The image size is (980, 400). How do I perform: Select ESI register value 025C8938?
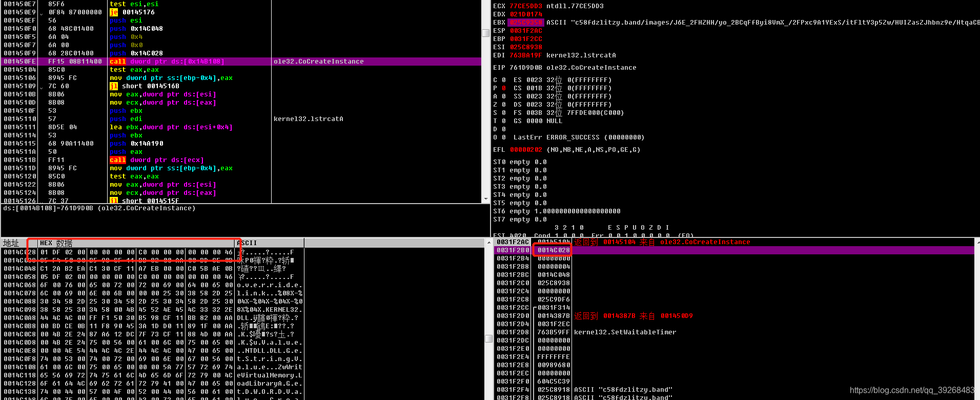(526, 47)
